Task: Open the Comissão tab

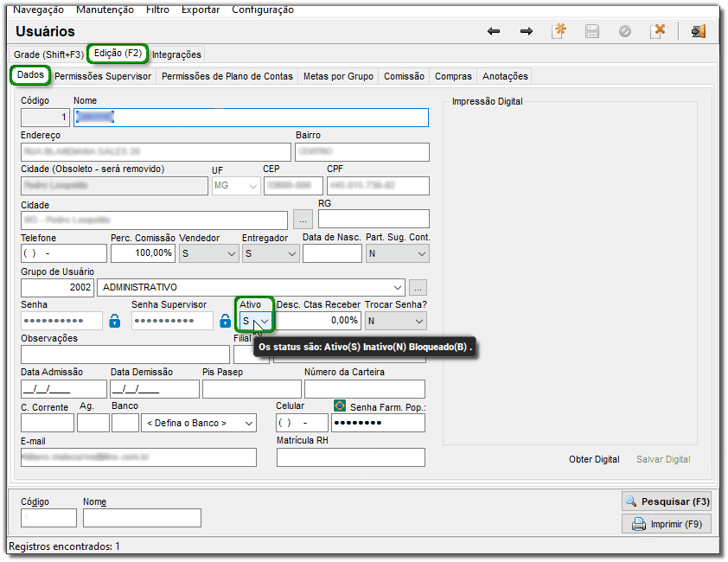Action: pyautogui.click(x=404, y=76)
